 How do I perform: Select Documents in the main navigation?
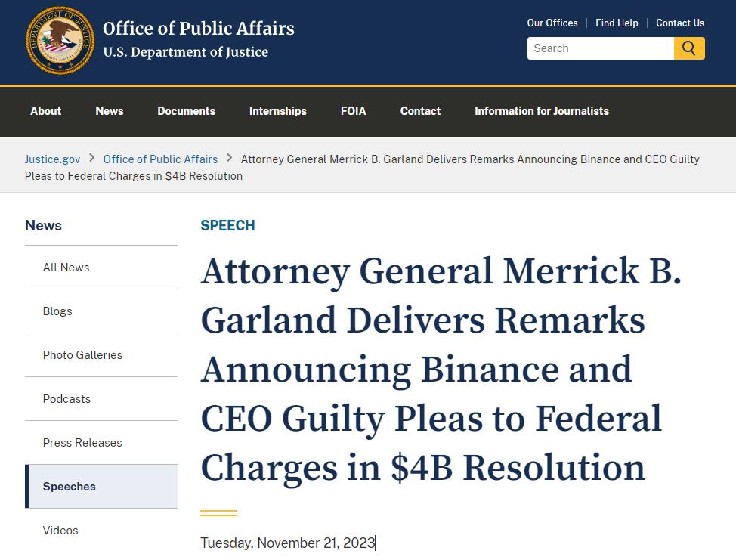tap(187, 111)
